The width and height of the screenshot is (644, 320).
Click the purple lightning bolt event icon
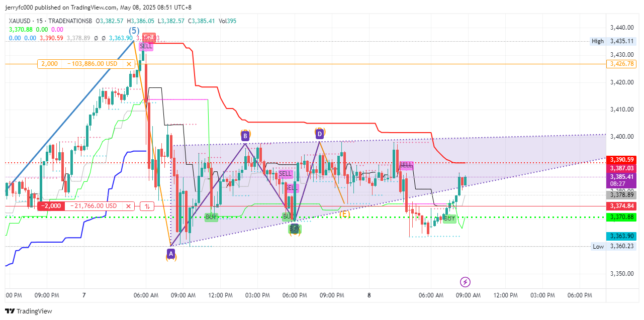[x=466, y=282]
